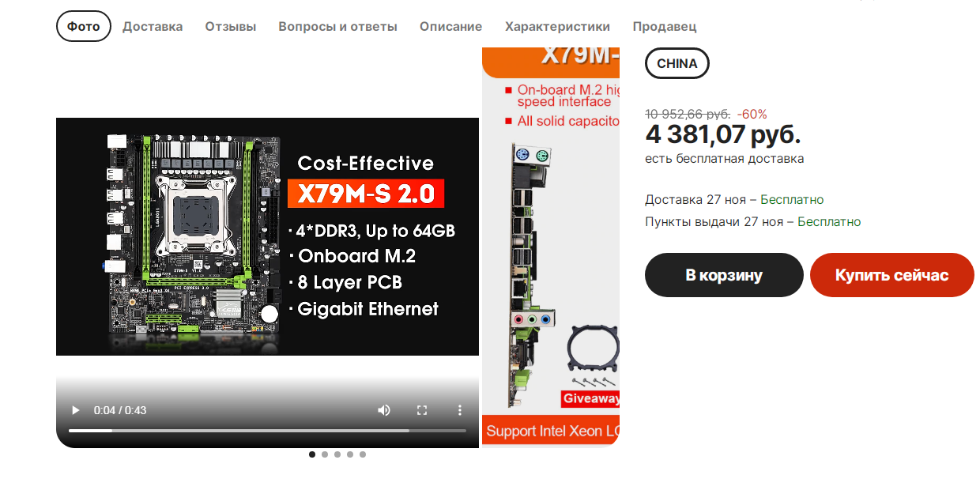Jump to the last carousel dot
This screenshot has height=490, width=980.
363,454
